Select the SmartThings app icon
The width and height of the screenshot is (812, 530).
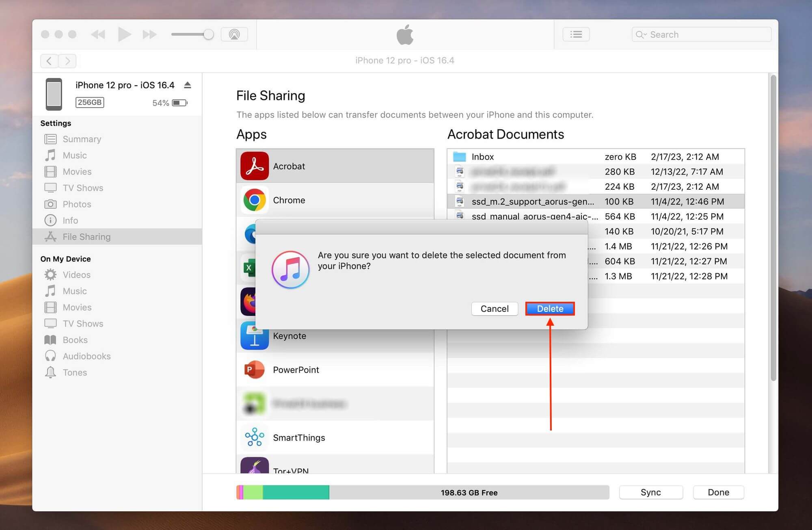point(255,437)
